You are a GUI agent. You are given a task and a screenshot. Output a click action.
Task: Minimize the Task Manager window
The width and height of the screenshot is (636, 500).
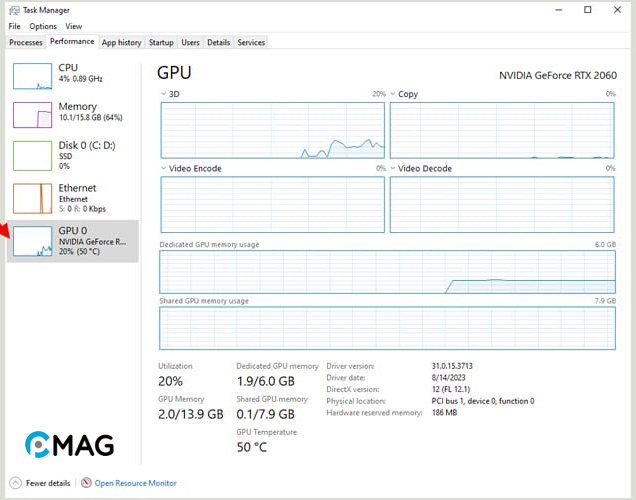[x=559, y=10]
